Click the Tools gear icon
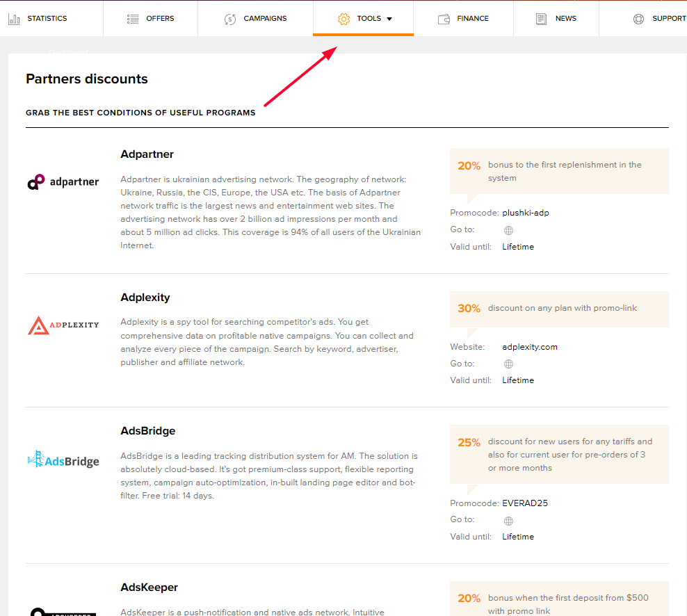Image resolution: width=687 pixels, height=616 pixels. pyautogui.click(x=344, y=19)
